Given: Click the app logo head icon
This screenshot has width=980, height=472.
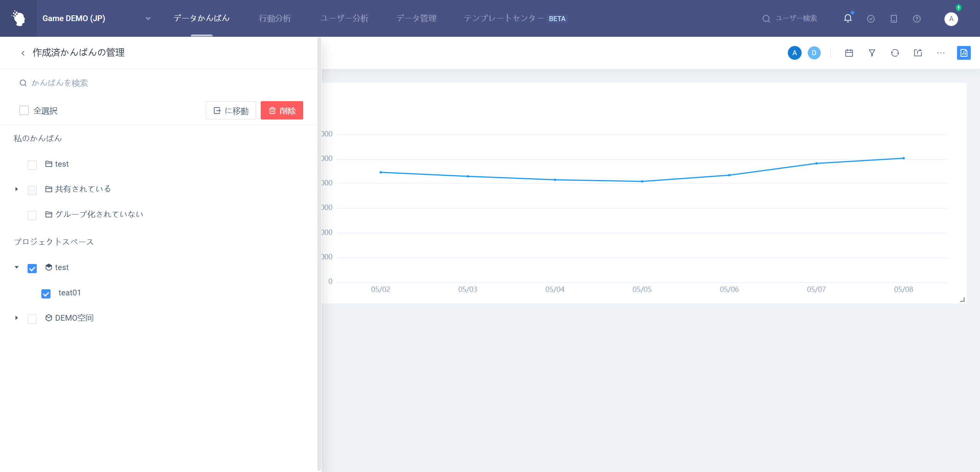Looking at the screenshot, I should pyautogui.click(x=18, y=18).
